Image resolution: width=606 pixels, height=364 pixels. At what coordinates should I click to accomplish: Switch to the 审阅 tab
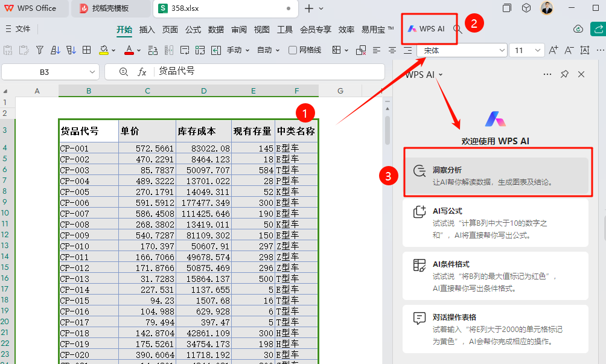[239, 30]
